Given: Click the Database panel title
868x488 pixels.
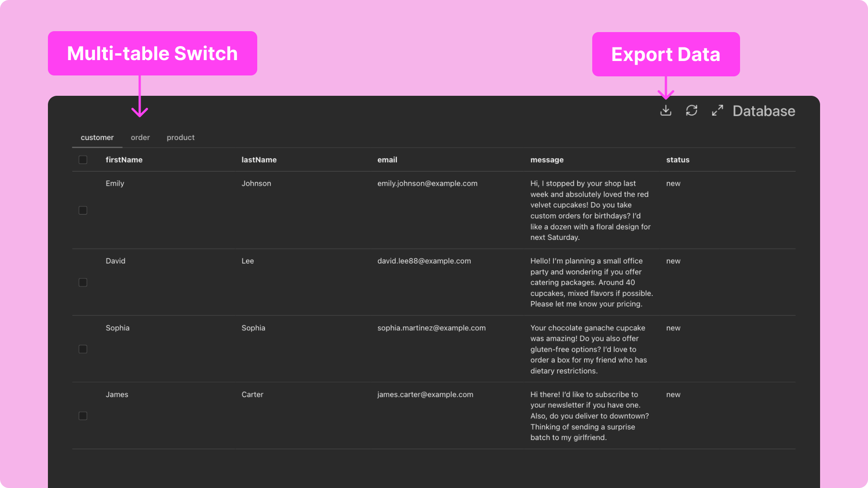Looking at the screenshot, I should pos(764,111).
